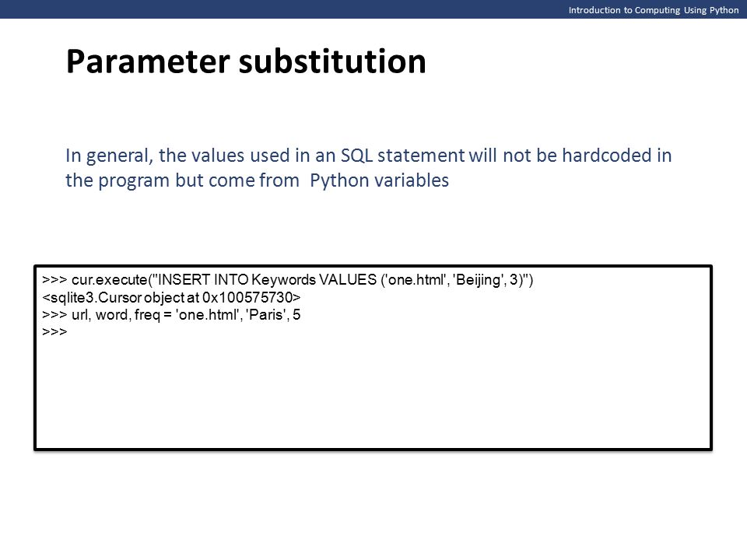Click the word 'substitution' in the title

332,62
